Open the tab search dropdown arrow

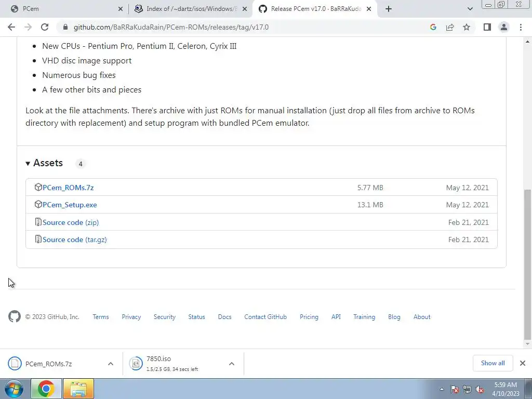(470, 9)
